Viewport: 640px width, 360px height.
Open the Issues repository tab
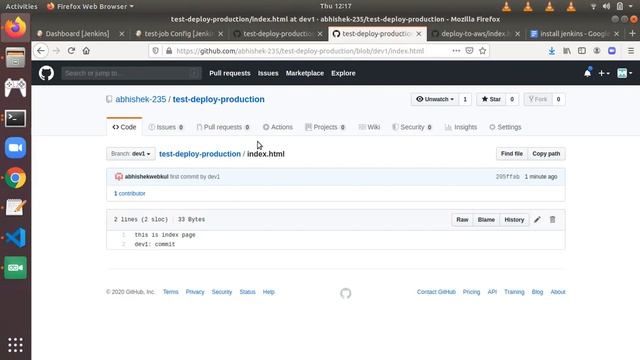[166, 127]
